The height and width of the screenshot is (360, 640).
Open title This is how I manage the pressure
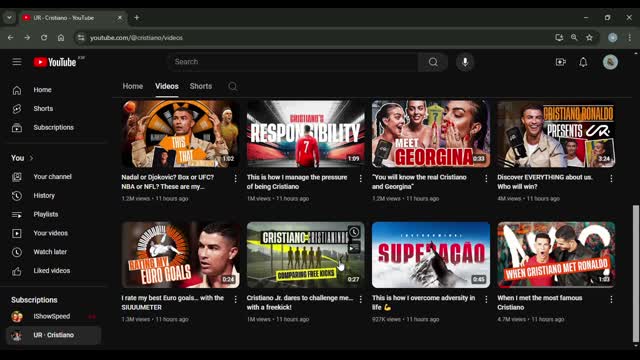[x=297, y=182]
